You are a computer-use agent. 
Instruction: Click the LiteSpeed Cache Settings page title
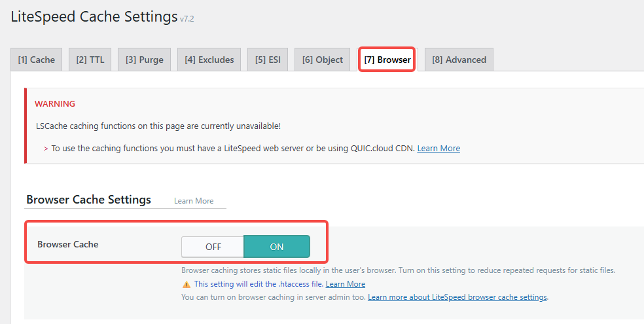pos(94,17)
